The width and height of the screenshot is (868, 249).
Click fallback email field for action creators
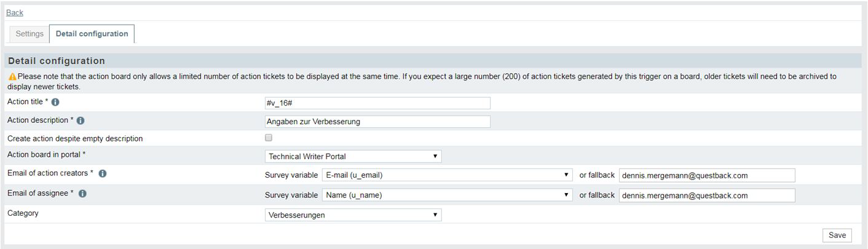coord(707,175)
